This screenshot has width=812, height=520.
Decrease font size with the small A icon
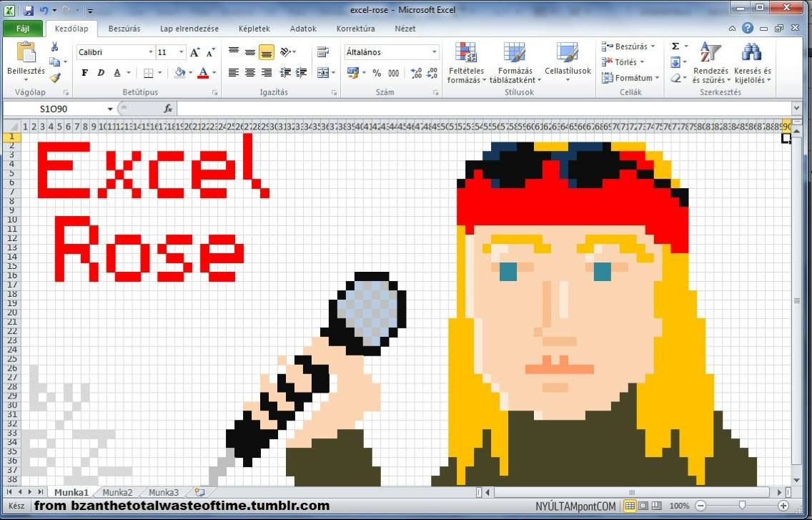click(x=210, y=52)
